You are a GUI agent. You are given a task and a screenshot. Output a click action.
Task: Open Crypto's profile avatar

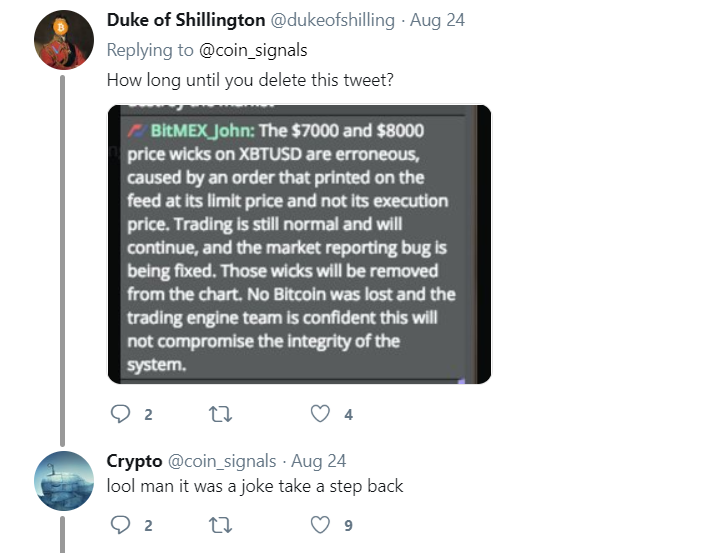(x=64, y=480)
